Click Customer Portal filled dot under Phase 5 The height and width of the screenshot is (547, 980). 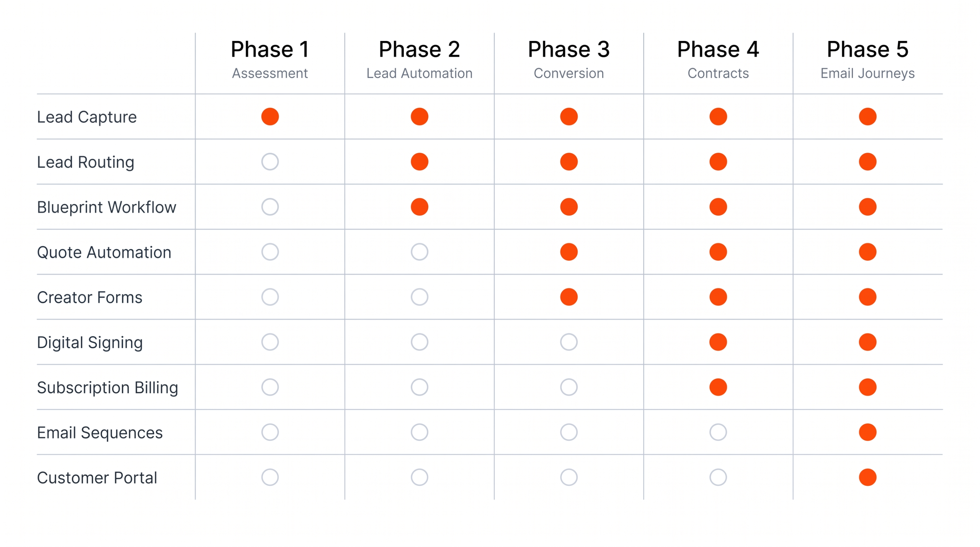coord(867,477)
